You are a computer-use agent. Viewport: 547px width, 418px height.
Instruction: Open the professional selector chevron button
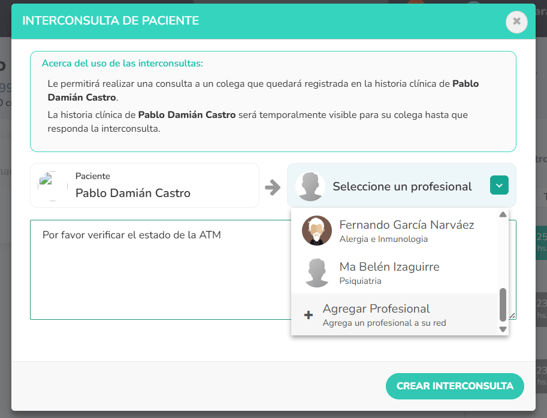point(499,185)
